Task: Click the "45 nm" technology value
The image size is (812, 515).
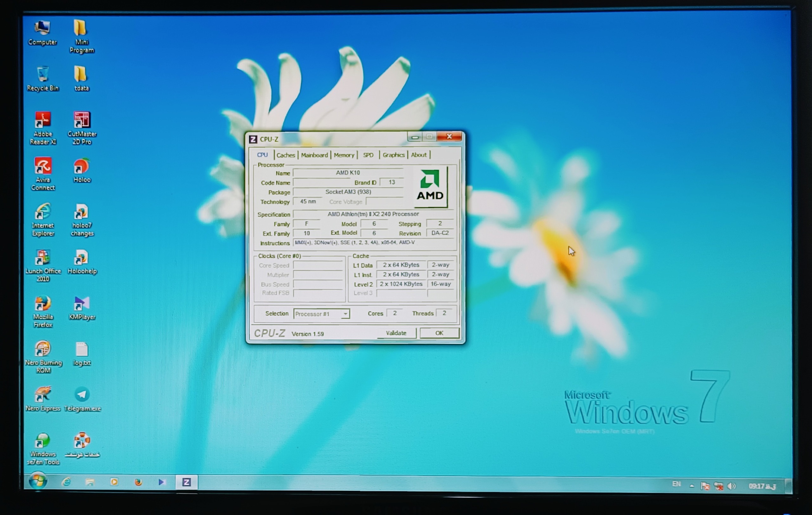Action: pyautogui.click(x=308, y=201)
